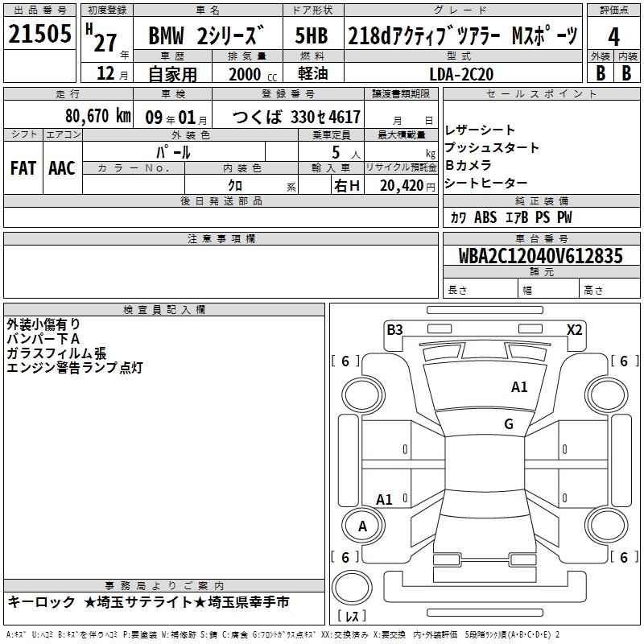Select the A1 mark on the hood

(519, 387)
